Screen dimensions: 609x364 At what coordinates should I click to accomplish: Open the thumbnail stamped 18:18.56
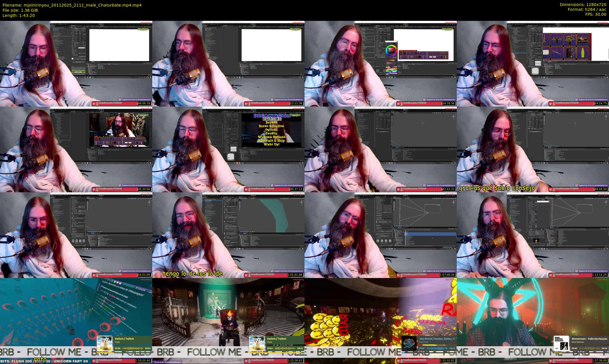tap(380, 63)
